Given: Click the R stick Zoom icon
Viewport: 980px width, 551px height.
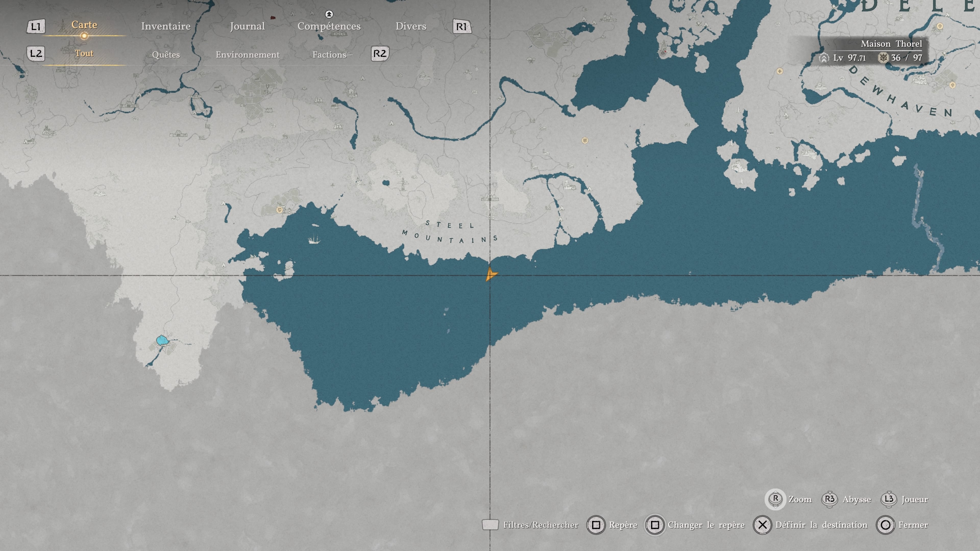Looking at the screenshot, I should [x=775, y=499].
